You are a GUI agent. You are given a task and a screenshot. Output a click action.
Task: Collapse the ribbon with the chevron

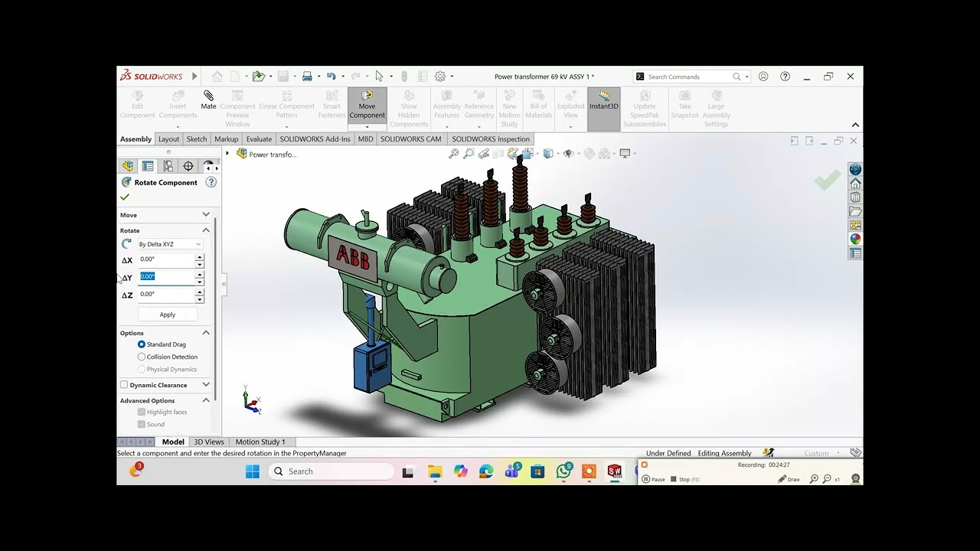(x=855, y=125)
